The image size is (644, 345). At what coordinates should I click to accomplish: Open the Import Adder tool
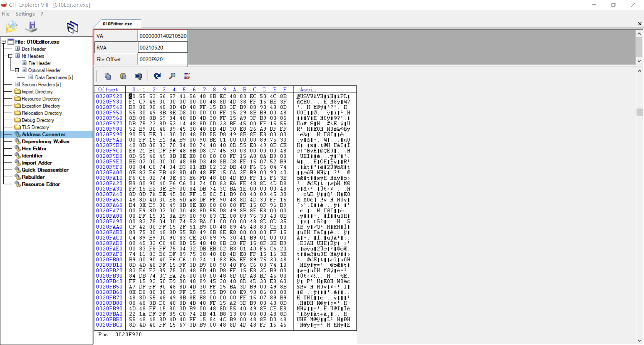pyautogui.click(x=37, y=163)
